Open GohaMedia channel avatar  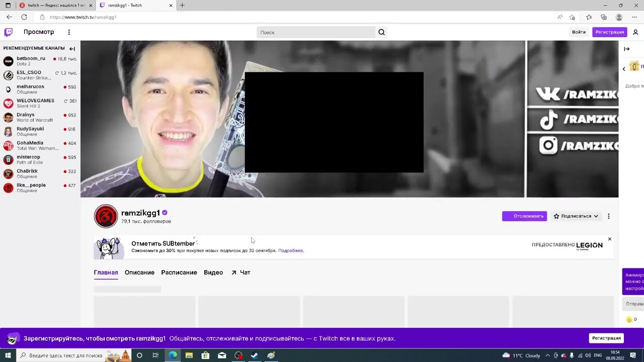[x=8, y=146]
